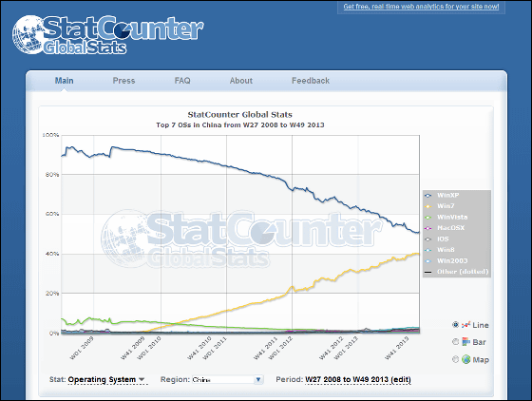
Task: Click the Period: label
Action: click(290, 379)
